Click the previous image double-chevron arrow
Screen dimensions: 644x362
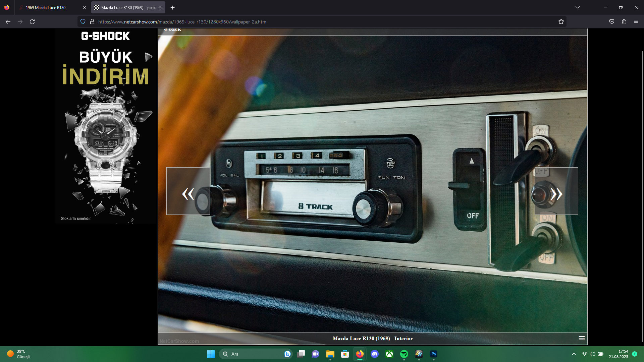[x=188, y=194]
